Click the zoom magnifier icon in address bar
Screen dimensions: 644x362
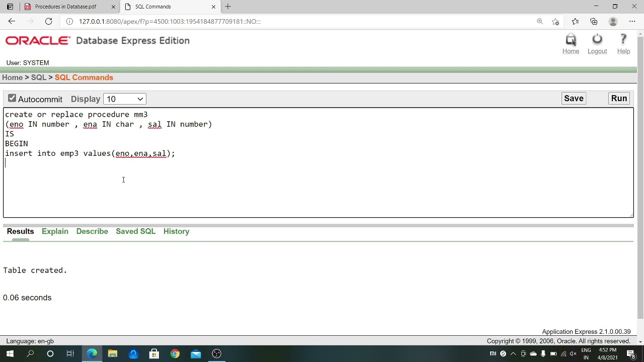click(540, 21)
